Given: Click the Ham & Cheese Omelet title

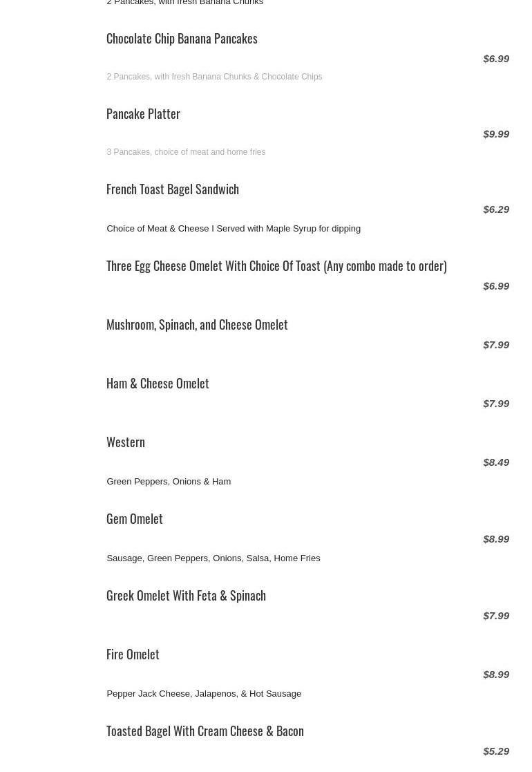Looking at the screenshot, I should [x=158, y=384].
